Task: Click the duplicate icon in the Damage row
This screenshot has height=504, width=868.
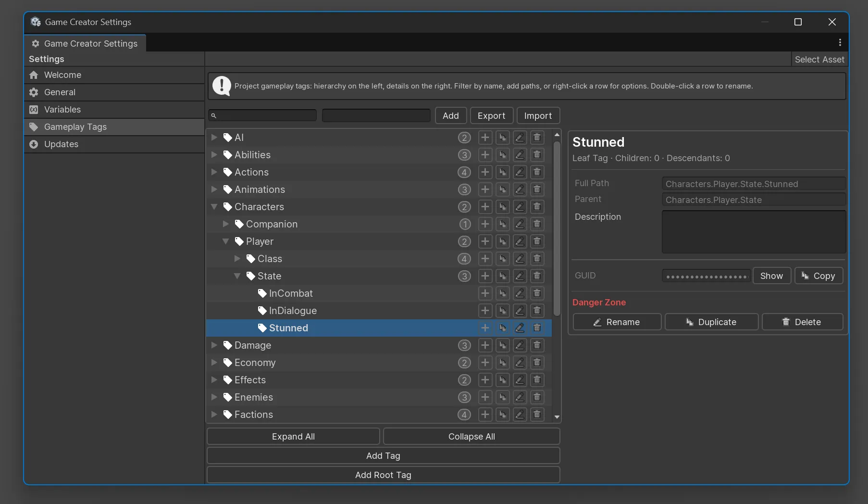Action: pos(502,345)
